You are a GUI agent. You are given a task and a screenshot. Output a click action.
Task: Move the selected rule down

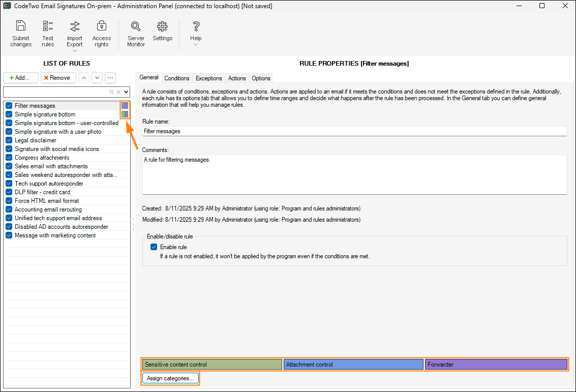point(97,78)
